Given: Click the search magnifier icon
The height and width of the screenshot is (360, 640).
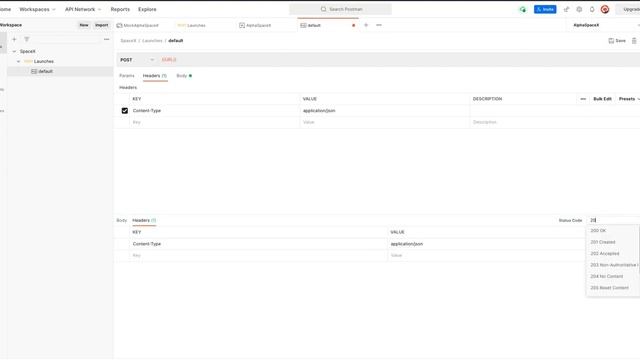Looking at the screenshot, I should click(323, 9).
